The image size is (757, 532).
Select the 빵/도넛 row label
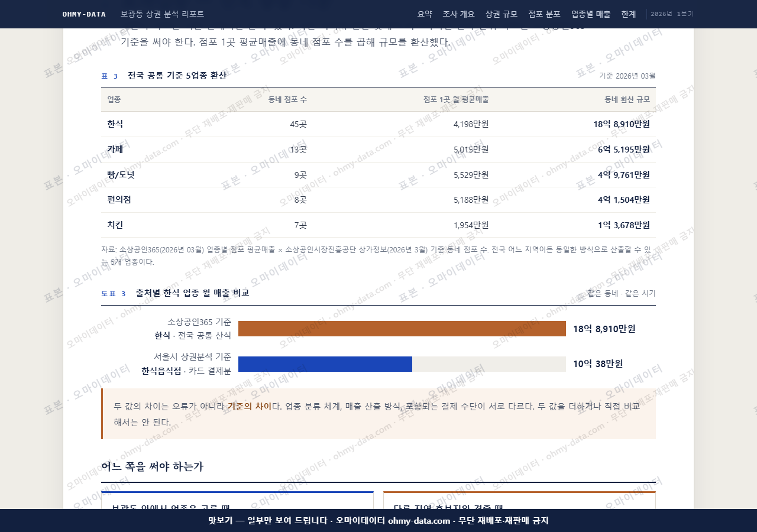(121, 174)
